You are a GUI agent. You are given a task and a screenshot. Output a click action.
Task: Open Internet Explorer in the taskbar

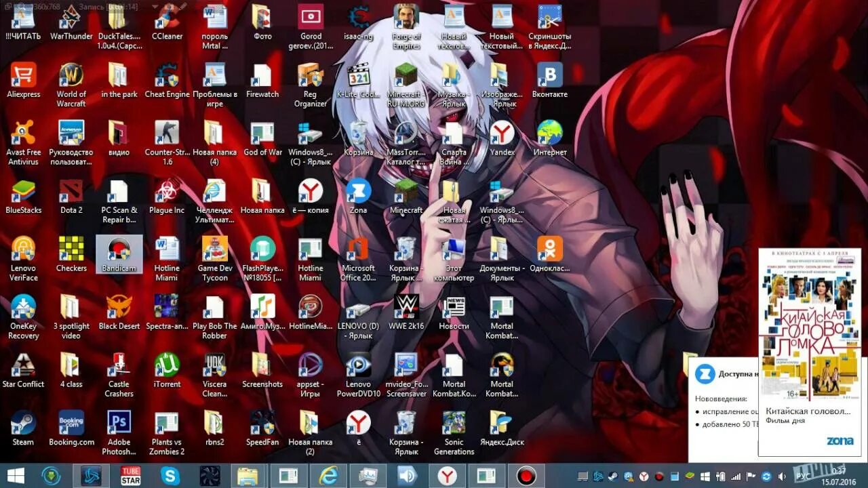point(328,476)
